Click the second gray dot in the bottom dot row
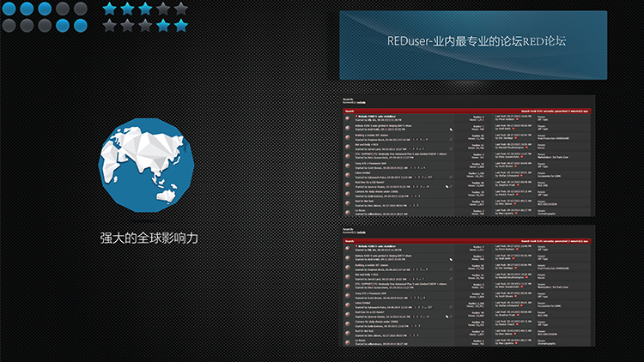This screenshot has height=362, width=644. click(27, 26)
